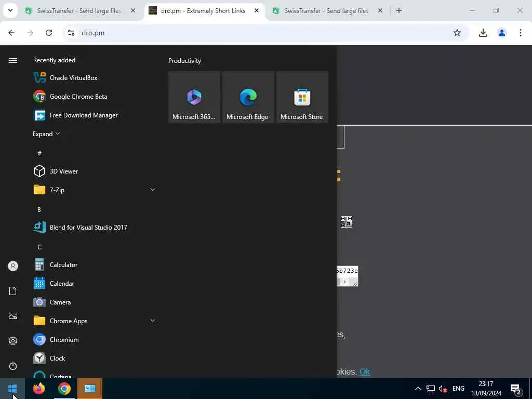Click the highlighted taskbar app icon
This screenshot has width=532, height=399.
[x=89, y=389]
